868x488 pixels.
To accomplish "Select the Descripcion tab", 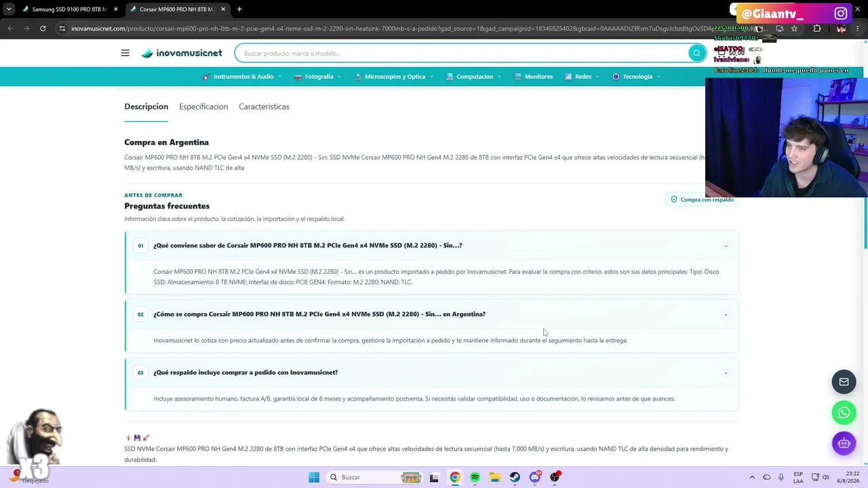I will click(146, 106).
